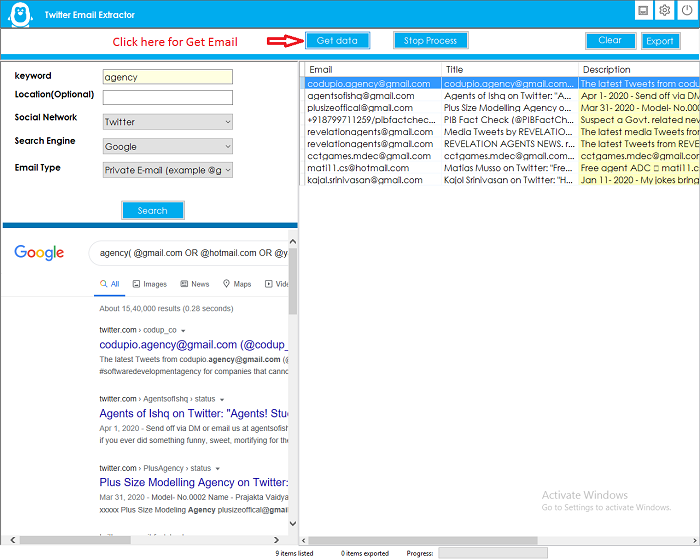Click the Google search query box
The height and width of the screenshot is (560, 700).
(190, 253)
